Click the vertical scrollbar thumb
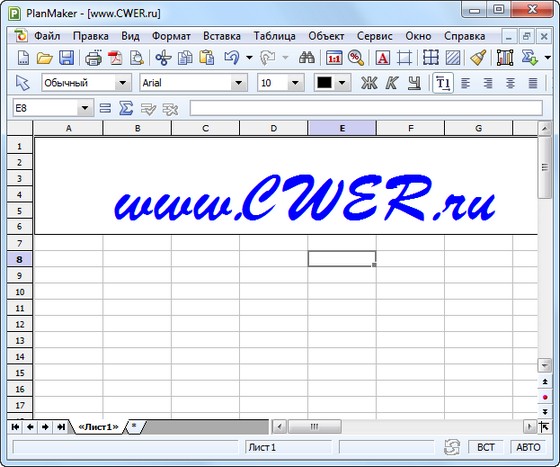 pos(545,167)
